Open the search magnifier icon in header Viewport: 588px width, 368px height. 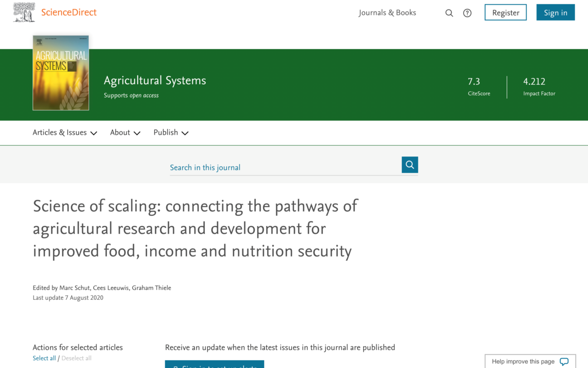[449, 13]
